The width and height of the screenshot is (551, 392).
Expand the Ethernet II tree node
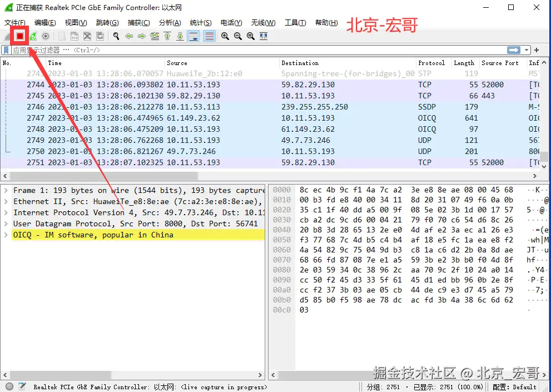tap(6, 201)
